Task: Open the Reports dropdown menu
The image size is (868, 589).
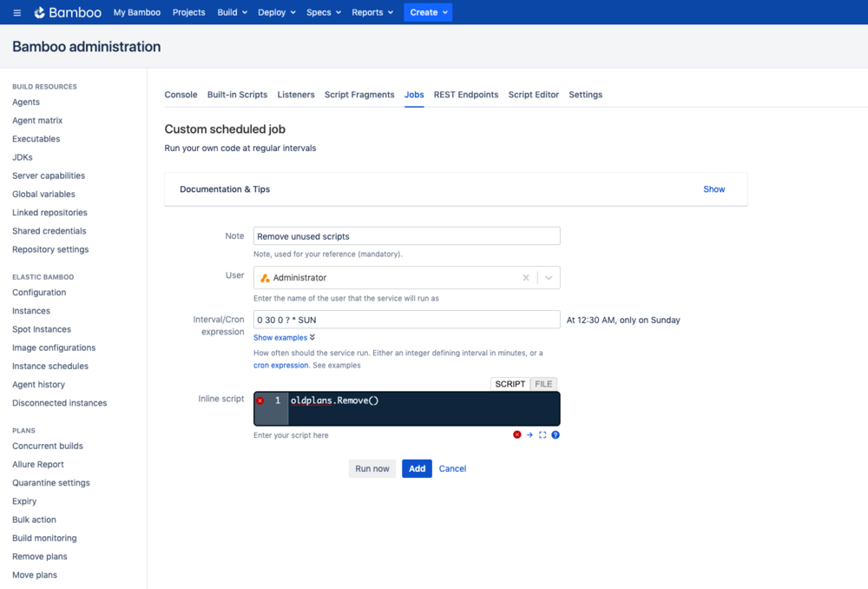Action: click(372, 12)
